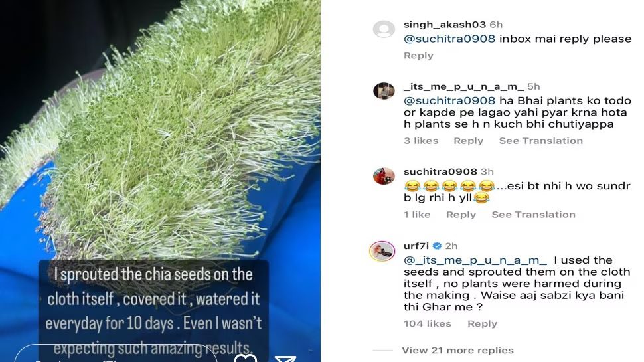This screenshot has height=362, width=644.
Task: Reply to _its_me_p_u_n_a_m_'s comment
Action: pyautogui.click(x=468, y=141)
